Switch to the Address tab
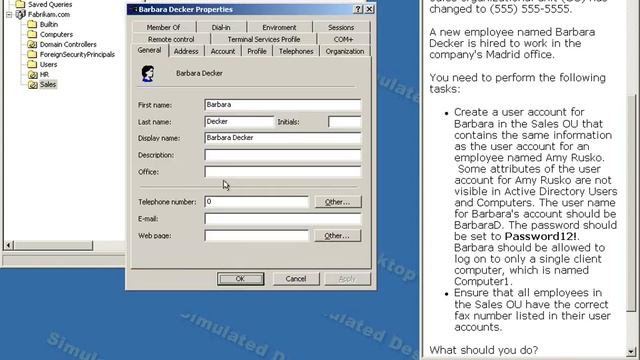The image size is (640, 360). [x=186, y=51]
